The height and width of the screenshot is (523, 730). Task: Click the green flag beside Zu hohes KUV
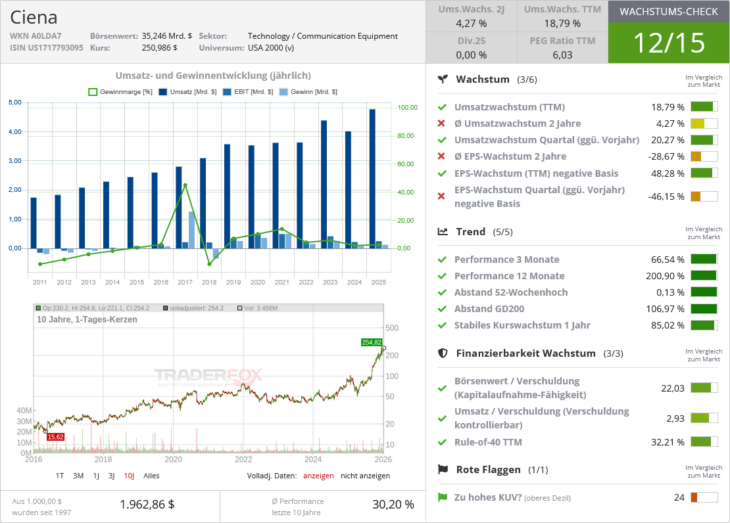point(443,497)
